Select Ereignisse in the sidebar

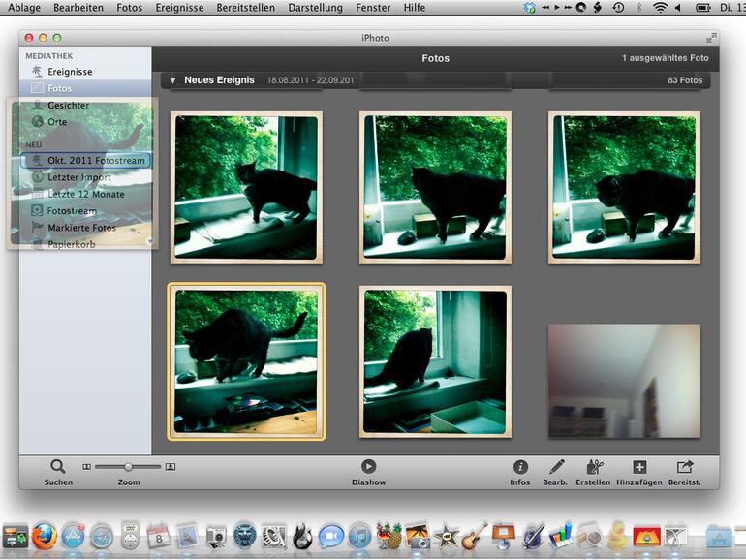[x=70, y=72]
